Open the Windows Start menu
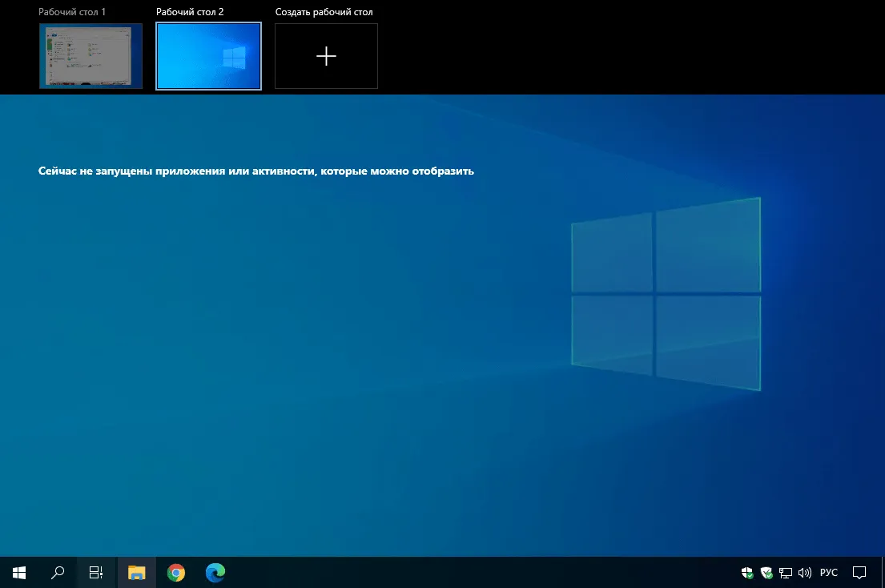885x588 pixels. 19,573
